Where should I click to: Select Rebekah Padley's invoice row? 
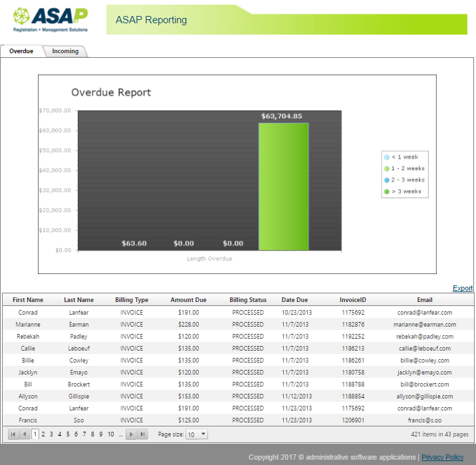[237, 337]
